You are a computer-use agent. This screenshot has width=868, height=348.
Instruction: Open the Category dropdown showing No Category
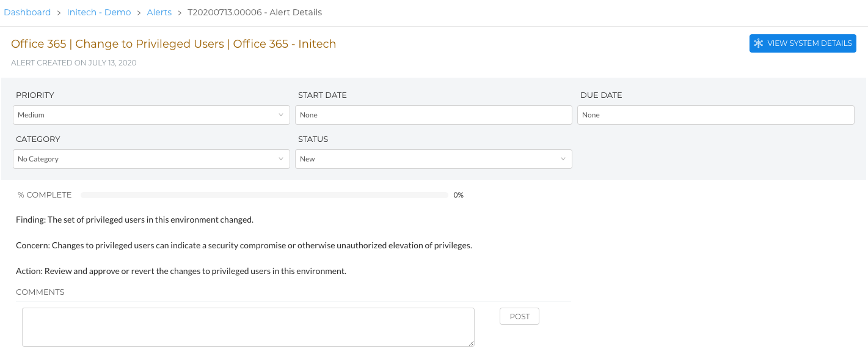[151, 159]
